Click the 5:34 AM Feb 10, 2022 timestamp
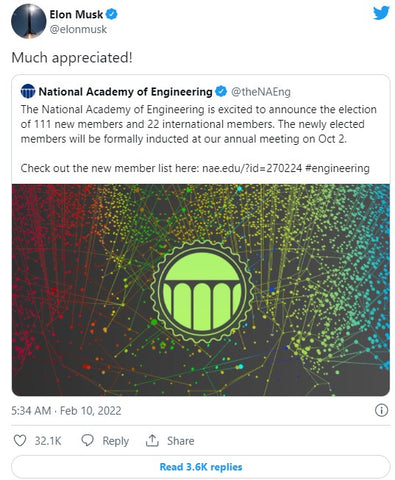 click(66, 411)
